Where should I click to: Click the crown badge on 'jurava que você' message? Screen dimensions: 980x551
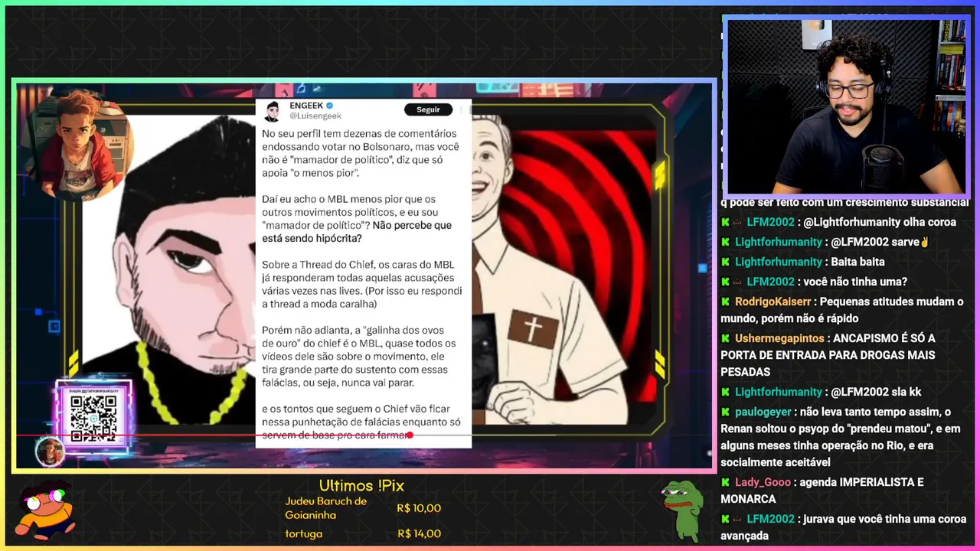pos(738,519)
